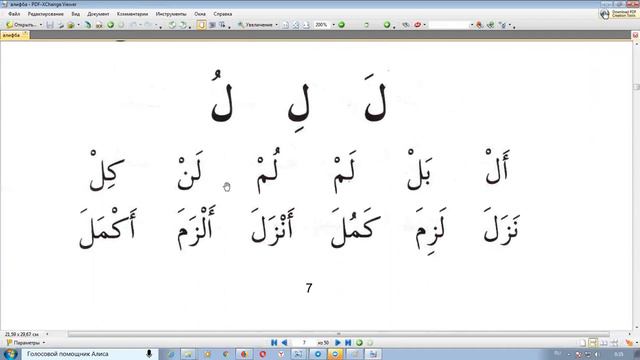Click the green Zoom In button
Screen dimensions: 640x360
pos(387,25)
